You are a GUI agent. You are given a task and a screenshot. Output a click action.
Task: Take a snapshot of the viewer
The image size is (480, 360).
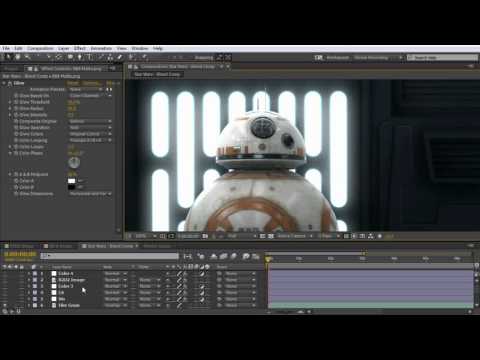(205, 236)
